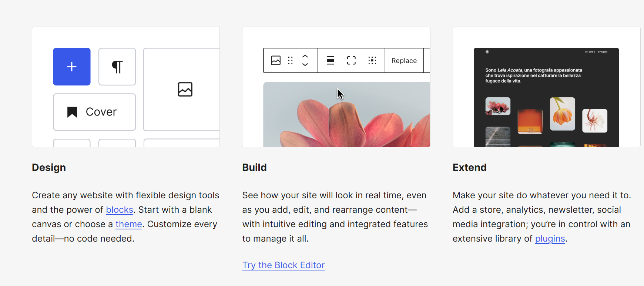Click the gray stone texture thumbnail
The image size is (644, 286).
pos(498,137)
